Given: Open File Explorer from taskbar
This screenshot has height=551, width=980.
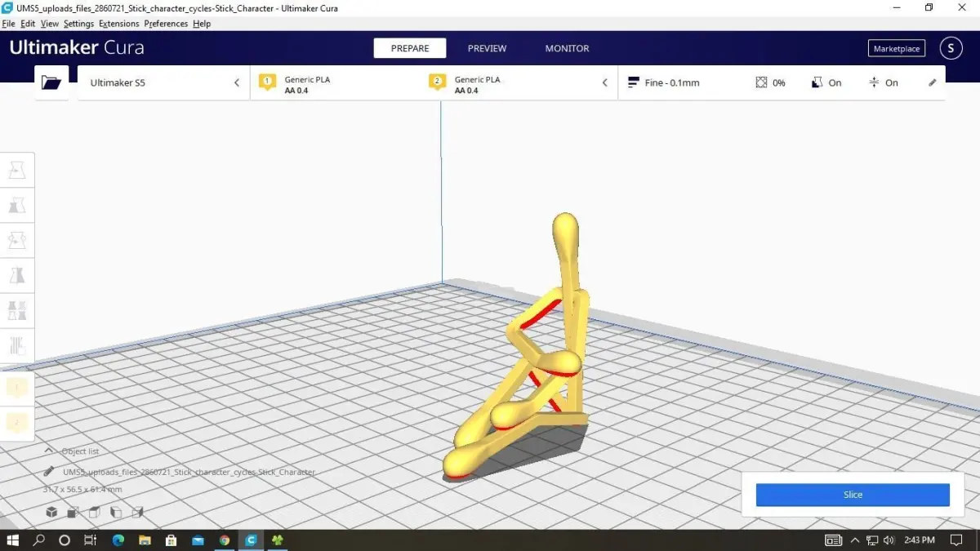Looking at the screenshot, I should (x=145, y=540).
